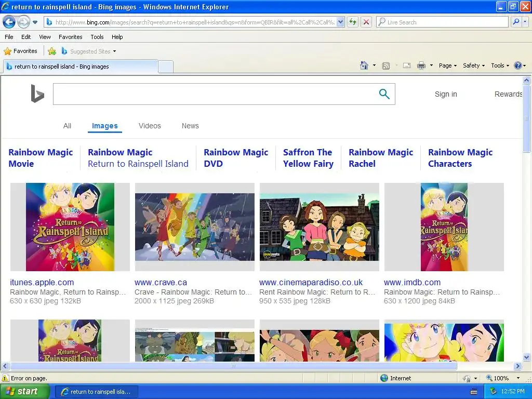Viewport: 532px width, 399px height.
Task: Click the Read Mail icon
Action: click(x=407, y=65)
